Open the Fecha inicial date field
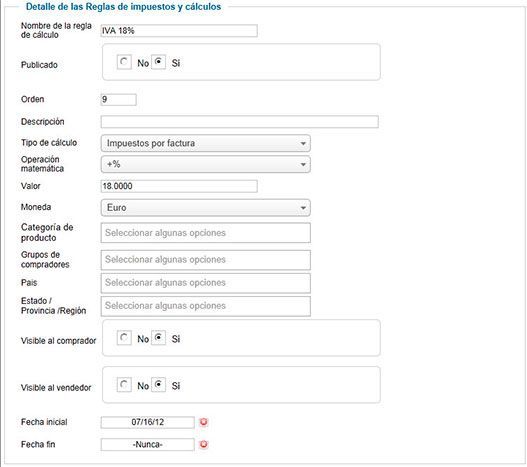 coord(148,422)
